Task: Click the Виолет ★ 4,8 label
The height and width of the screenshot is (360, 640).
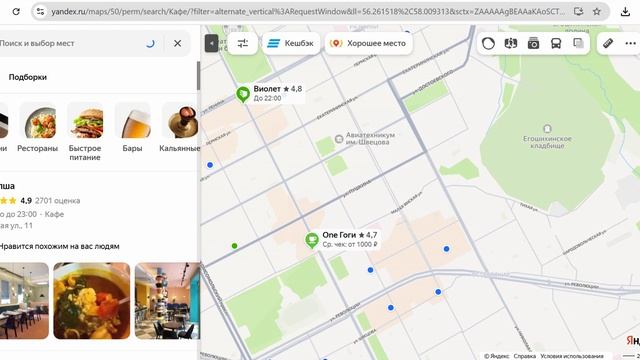Action: tap(278, 89)
